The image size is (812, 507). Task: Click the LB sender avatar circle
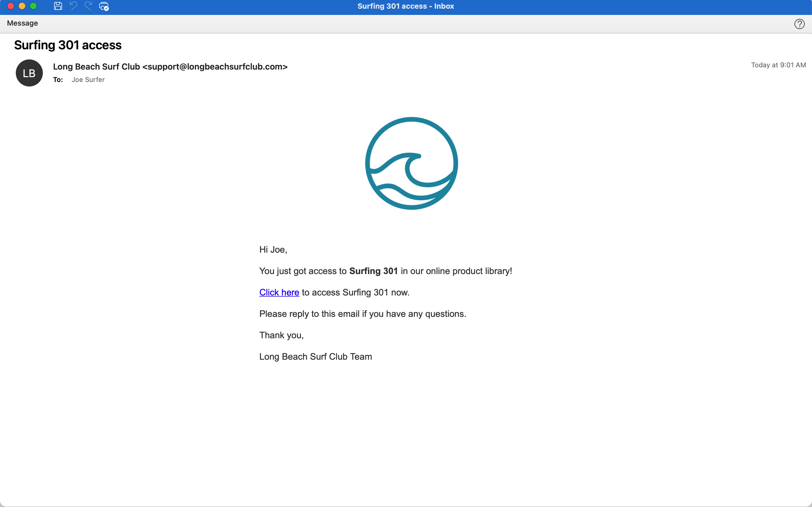pos(29,73)
